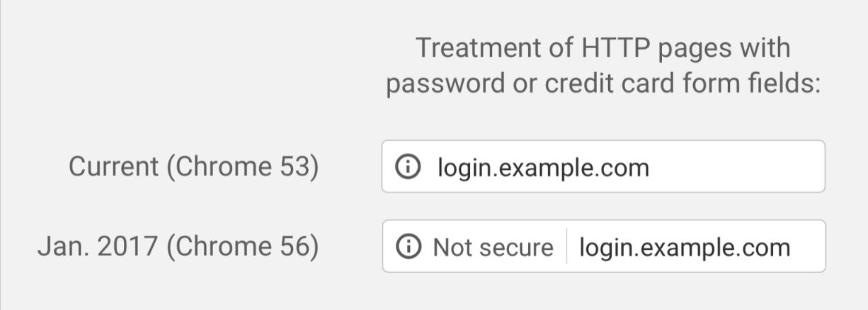Click the (Chrome 53) text
Image resolution: width=868 pixels, height=310 pixels.
243,167
